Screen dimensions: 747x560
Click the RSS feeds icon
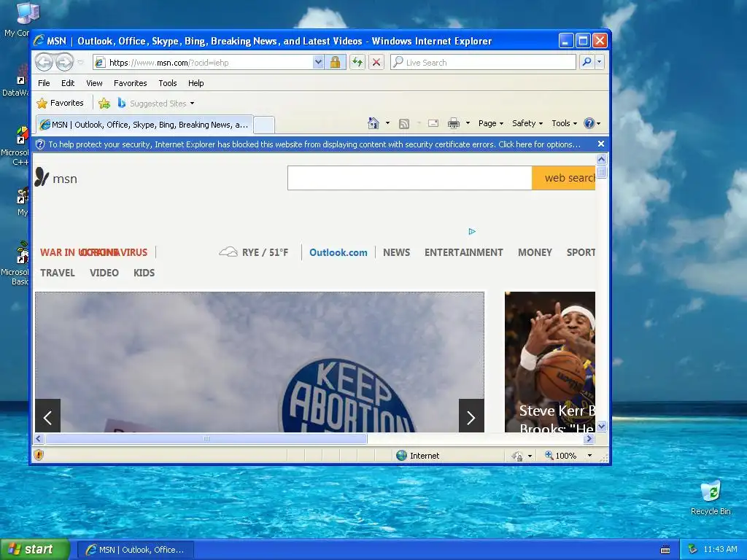tap(404, 124)
